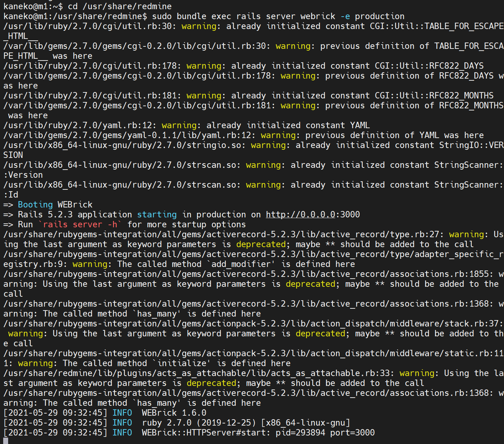The height and width of the screenshot is (444, 504).
Task: Click the last blue INFO label
Action: [x=122, y=433]
